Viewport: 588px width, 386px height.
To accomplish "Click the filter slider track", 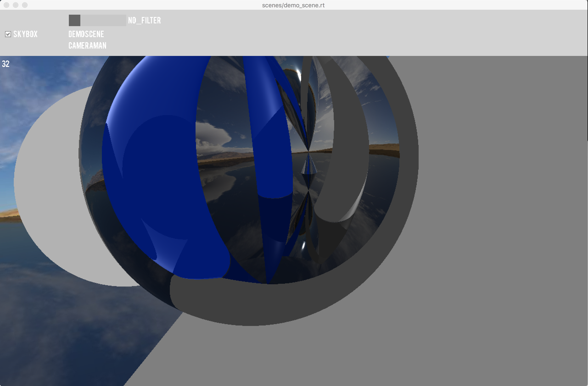I will pos(97,20).
